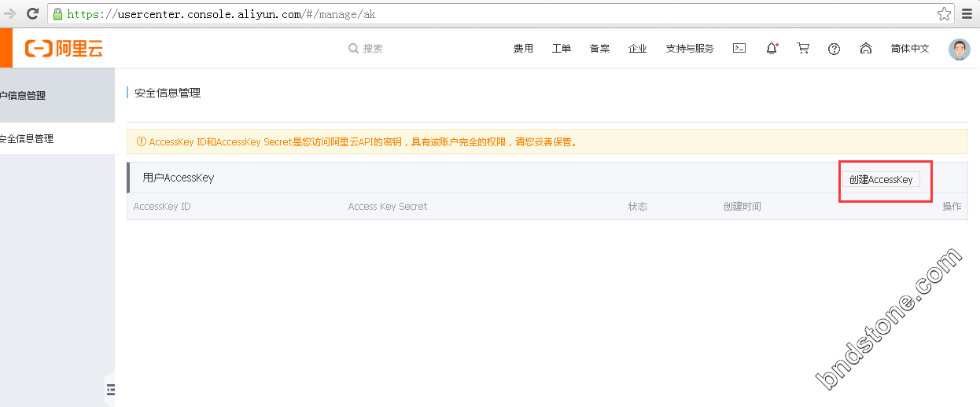Open the Cloud Shell terminal icon

point(739,48)
